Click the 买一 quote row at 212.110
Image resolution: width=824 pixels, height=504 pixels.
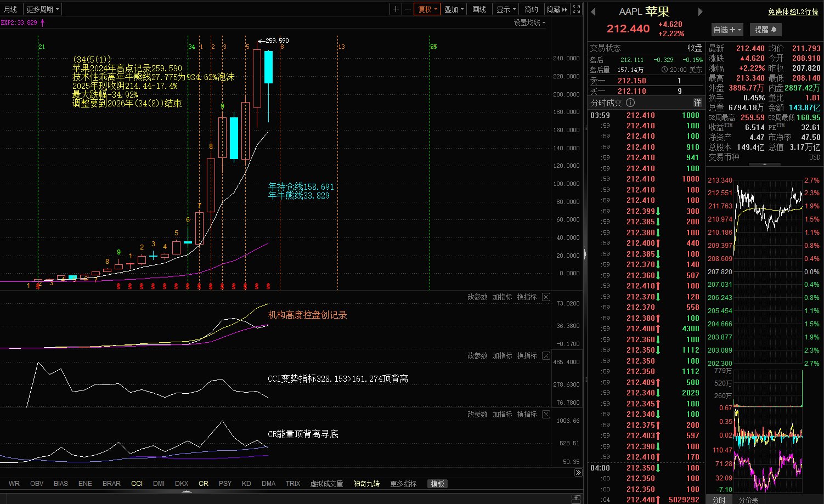[646, 91]
